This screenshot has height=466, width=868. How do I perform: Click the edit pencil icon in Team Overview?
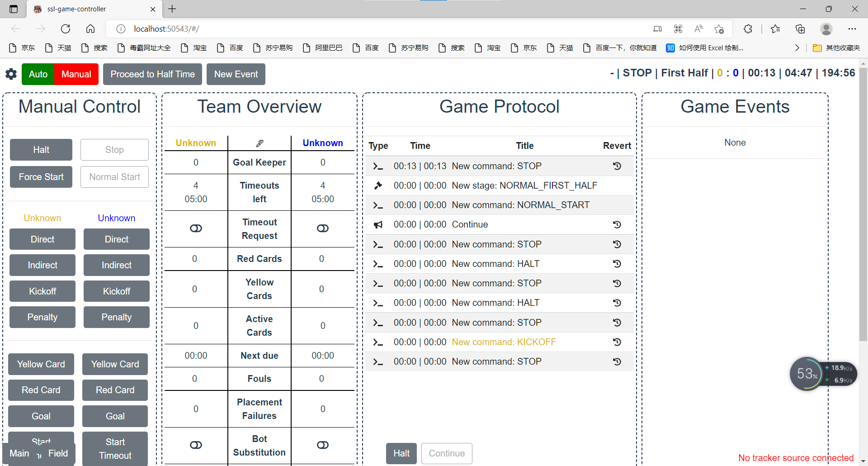[259, 143]
